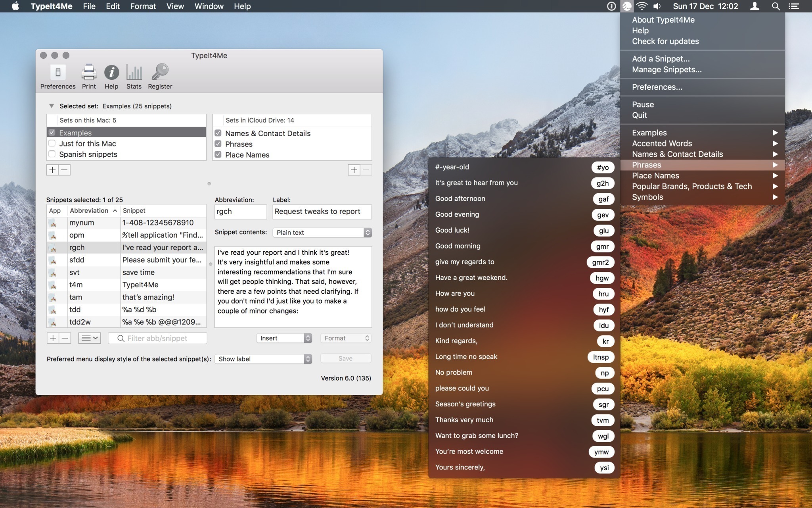The width and height of the screenshot is (812, 508).
Task: Click inside the snippet contents text area
Action: [293, 287]
